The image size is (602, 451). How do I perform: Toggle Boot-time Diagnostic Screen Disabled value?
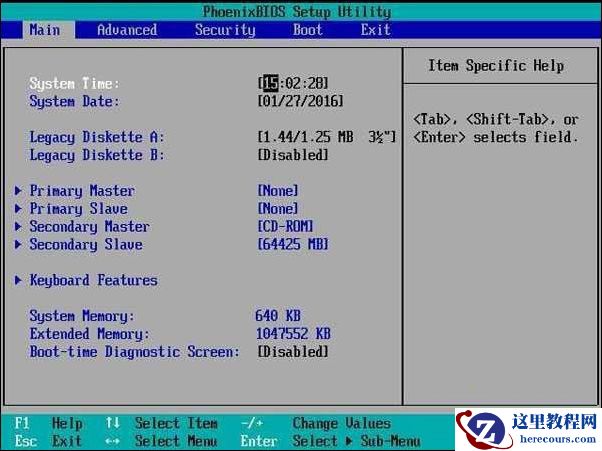click(292, 352)
